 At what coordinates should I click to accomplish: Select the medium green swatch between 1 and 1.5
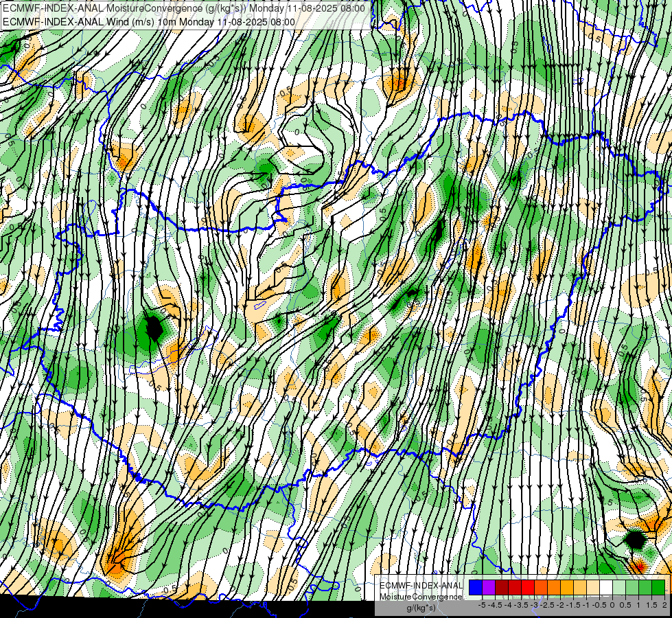point(645,587)
